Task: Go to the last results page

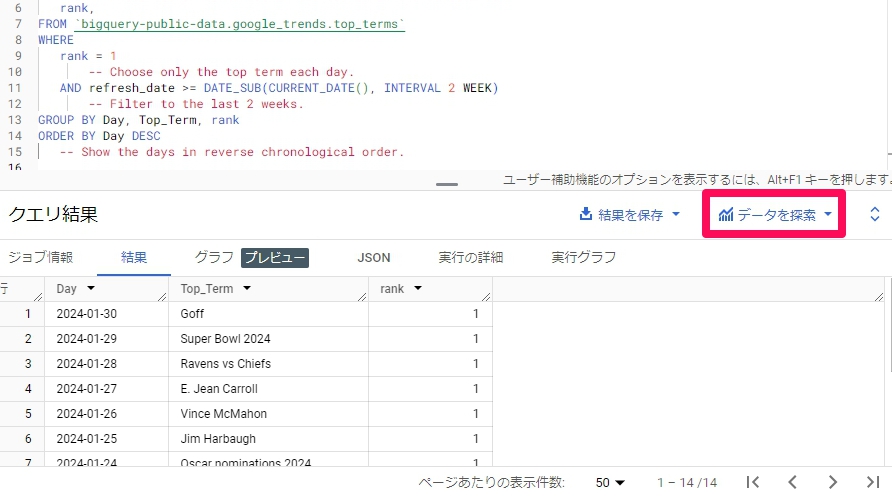Action: 872,482
